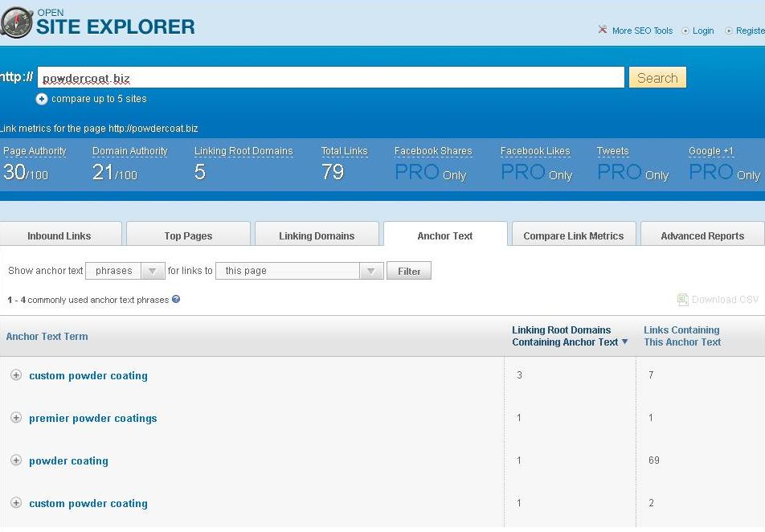The width and height of the screenshot is (765, 532).
Task: Open the premier powder coatings anchor text link
Action: point(93,418)
